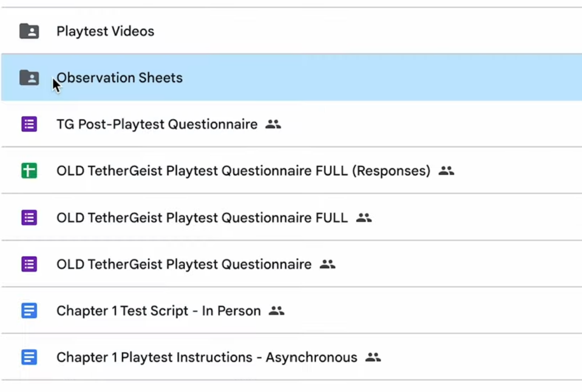
Task: Open Chapter 1 Test Script - In Person
Action: pyautogui.click(x=158, y=311)
